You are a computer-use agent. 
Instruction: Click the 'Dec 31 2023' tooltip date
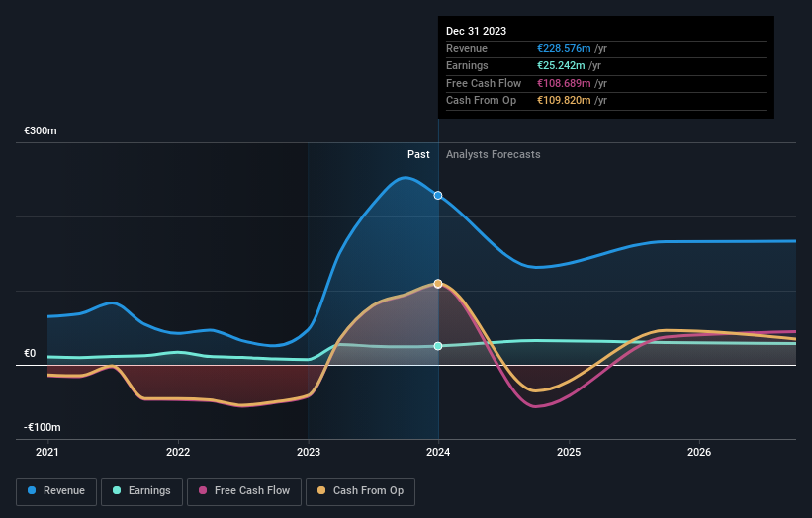point(476,31)
